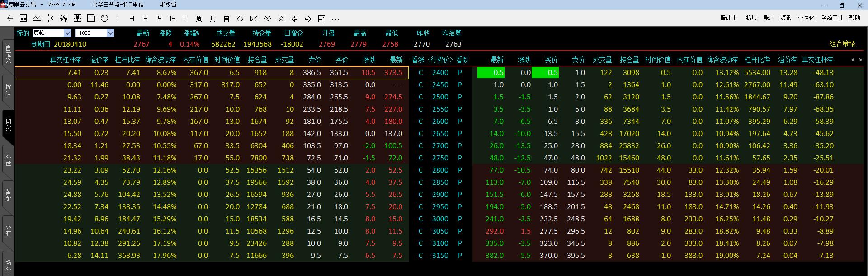This screenshot has width=868, height=276.
Task: Select the weekly (周) period button
Action: [x=199, y=19]
